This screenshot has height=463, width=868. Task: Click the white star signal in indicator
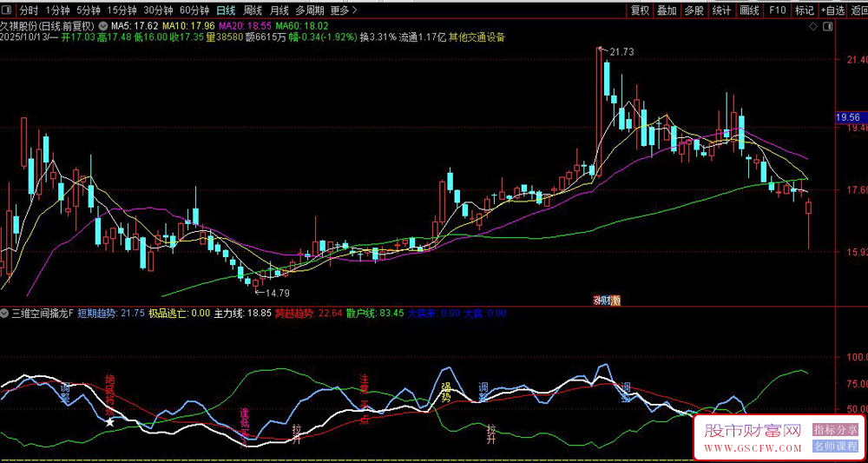pyautogui.click(x=110, y=422)
